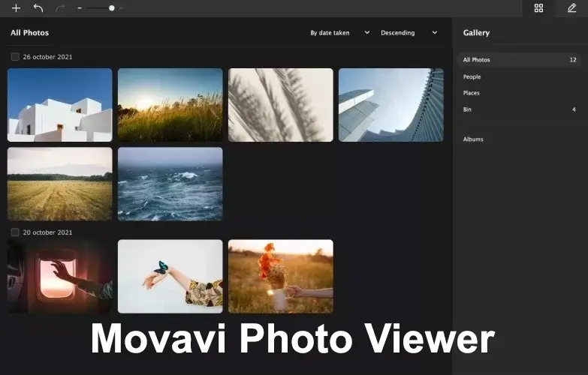Select the white building photo thumbnail
Screen dimensions: 588x375
click(x=59, y=105)
